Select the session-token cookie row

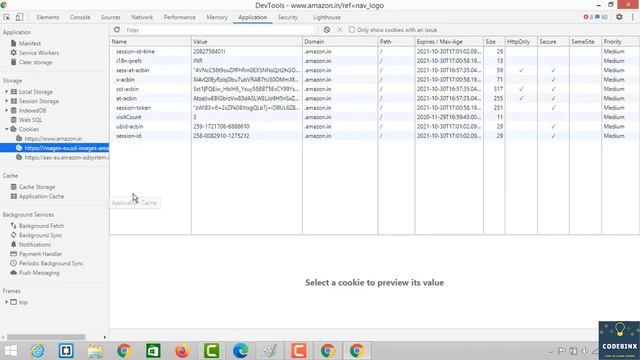click(374, 108)
